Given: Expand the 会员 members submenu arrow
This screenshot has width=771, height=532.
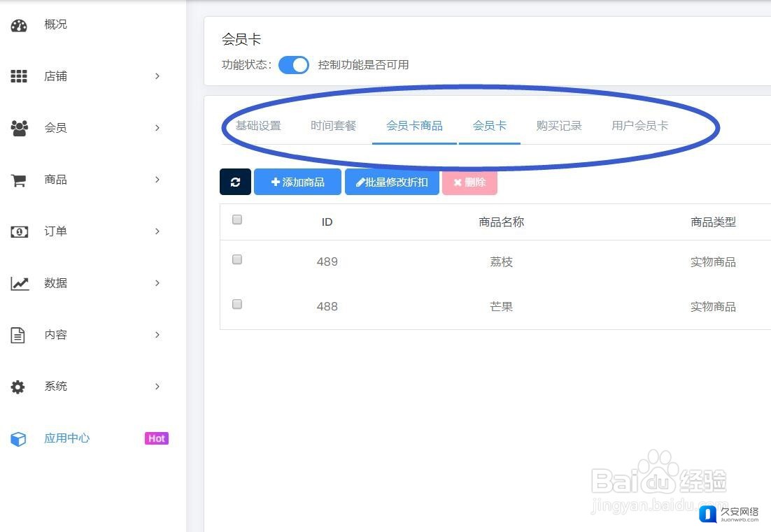Looking at the screenshot, I should coord(157,128).
